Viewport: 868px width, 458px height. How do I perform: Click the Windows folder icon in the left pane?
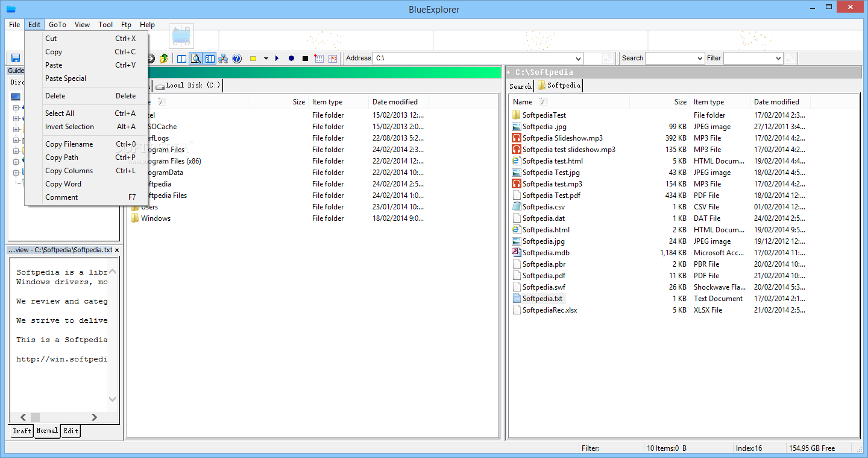(134, 218)
